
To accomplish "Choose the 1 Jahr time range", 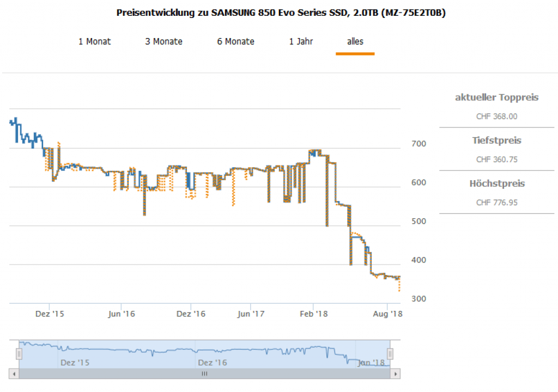I will 301,41.
